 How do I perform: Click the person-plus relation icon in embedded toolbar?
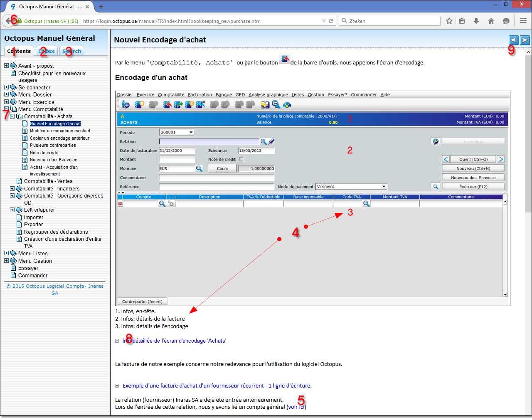coord(126,104)
